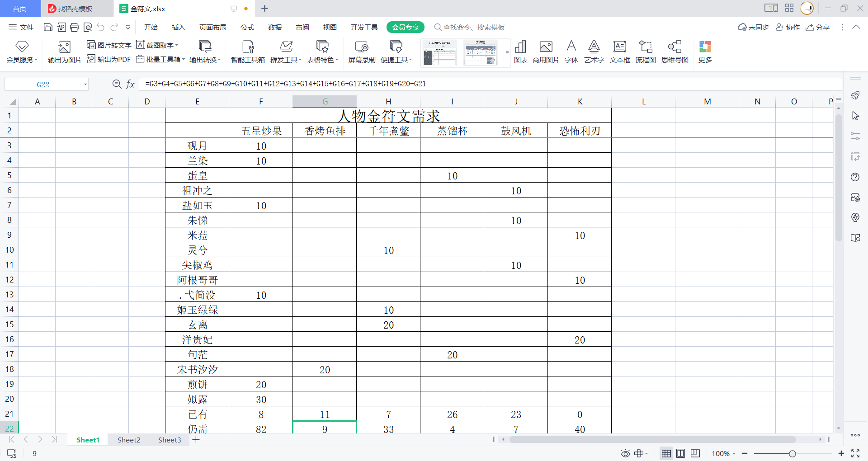Switch to 开发工具 ribbon tab

[364, 27]
